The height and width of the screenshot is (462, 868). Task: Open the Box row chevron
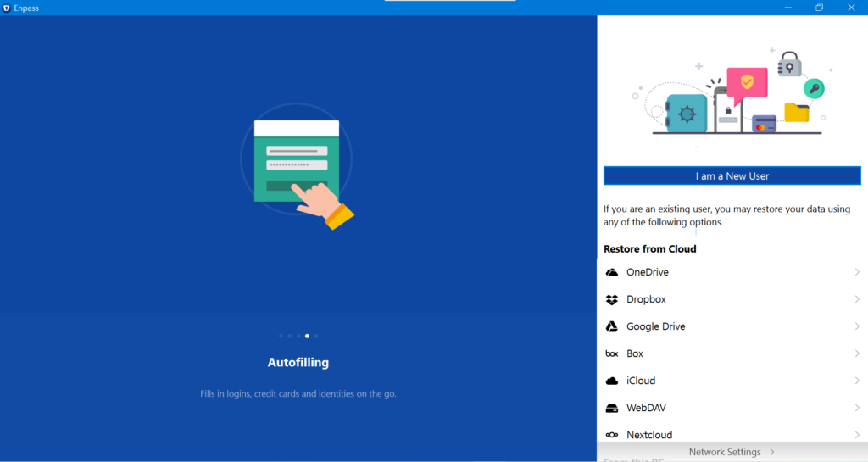pyautogui.click(x=857, y=353)
